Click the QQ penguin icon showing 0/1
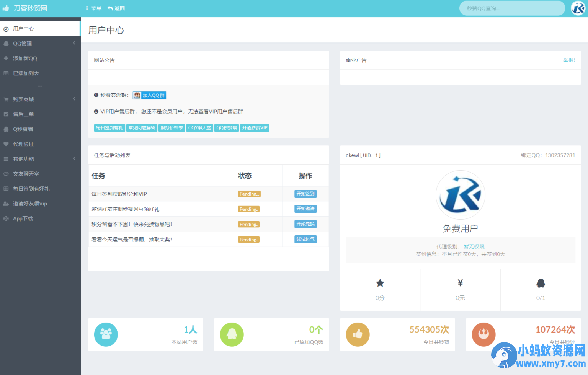588x375 pixels. pyautogui.click(x=541, y=283)
